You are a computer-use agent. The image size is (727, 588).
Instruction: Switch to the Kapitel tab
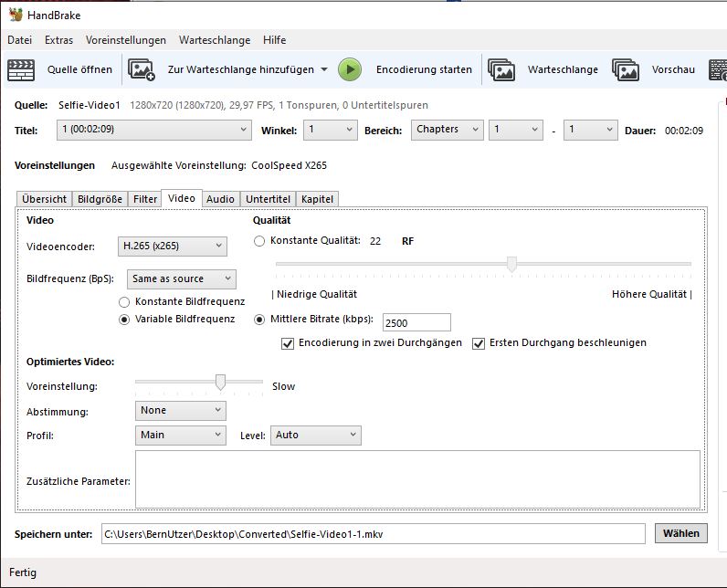[x=317, y=199]
